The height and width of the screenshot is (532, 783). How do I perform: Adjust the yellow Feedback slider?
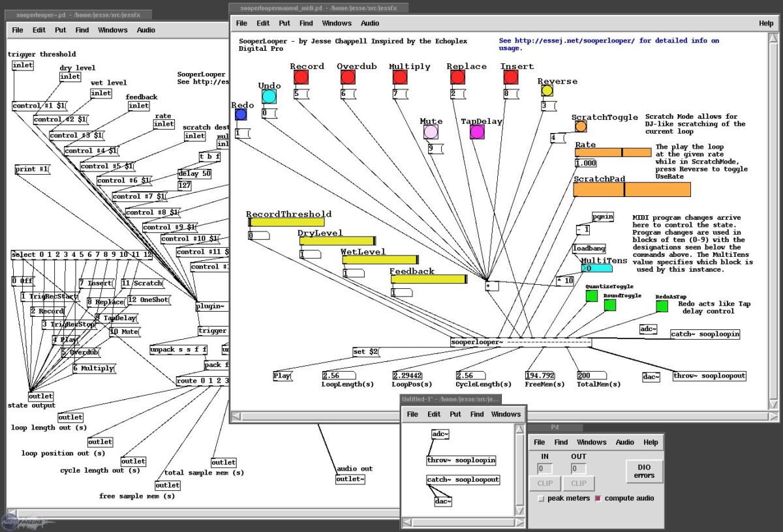click(429, 279)
